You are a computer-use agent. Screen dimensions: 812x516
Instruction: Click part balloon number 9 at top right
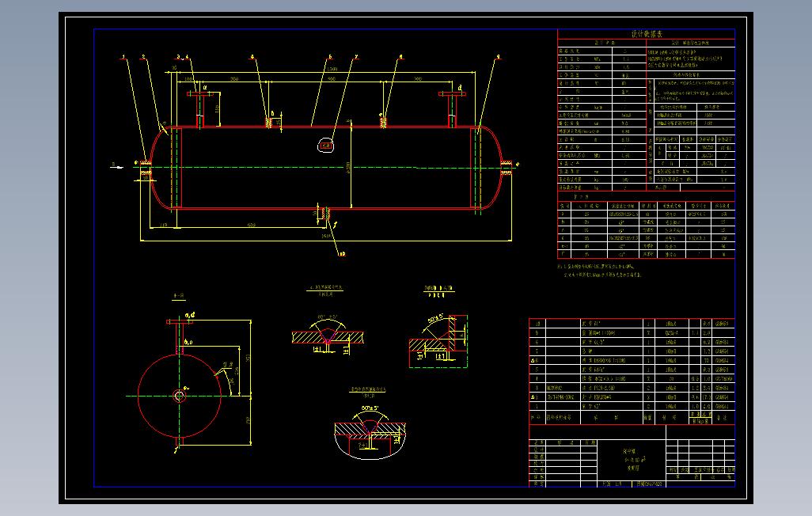(x=499, y=56)
